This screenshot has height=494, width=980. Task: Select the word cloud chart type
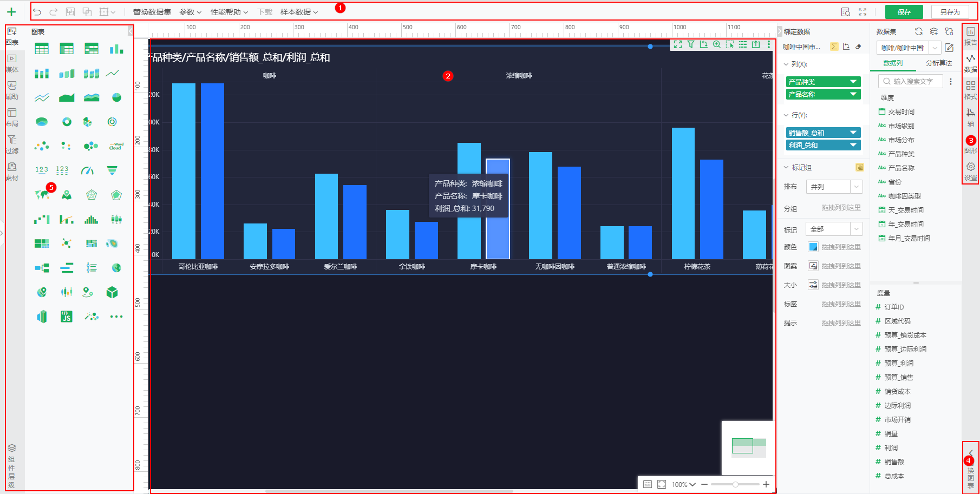(x=115, y=146)
